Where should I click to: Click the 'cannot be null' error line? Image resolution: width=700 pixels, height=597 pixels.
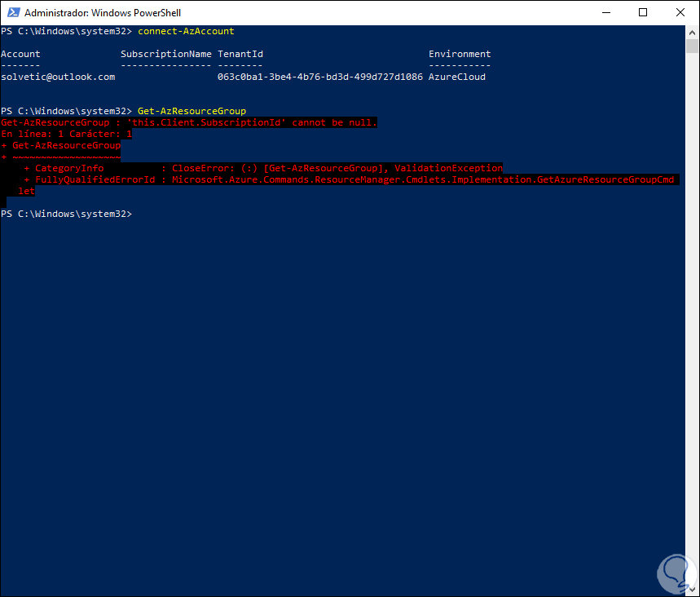click(189, 122)
